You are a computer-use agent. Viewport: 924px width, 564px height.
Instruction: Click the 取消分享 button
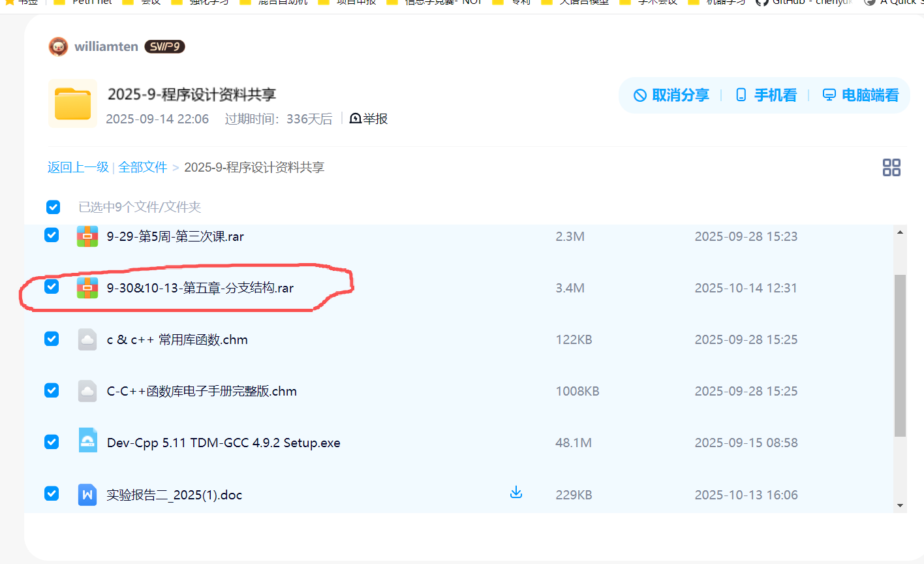tap(671, 95)
